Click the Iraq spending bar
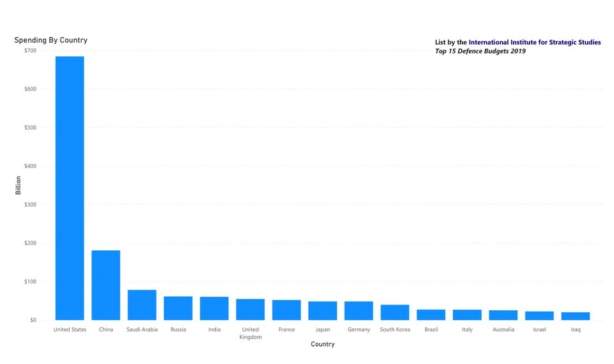Screen dimensions: 614x364 tap(576, 316)
